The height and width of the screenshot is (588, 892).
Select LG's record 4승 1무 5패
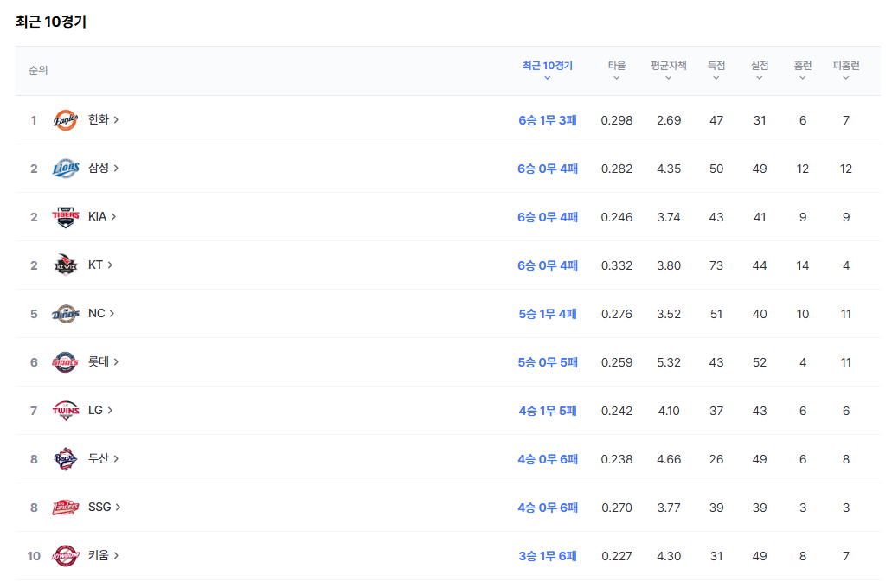pyautogui.click(x=548, y=410)
